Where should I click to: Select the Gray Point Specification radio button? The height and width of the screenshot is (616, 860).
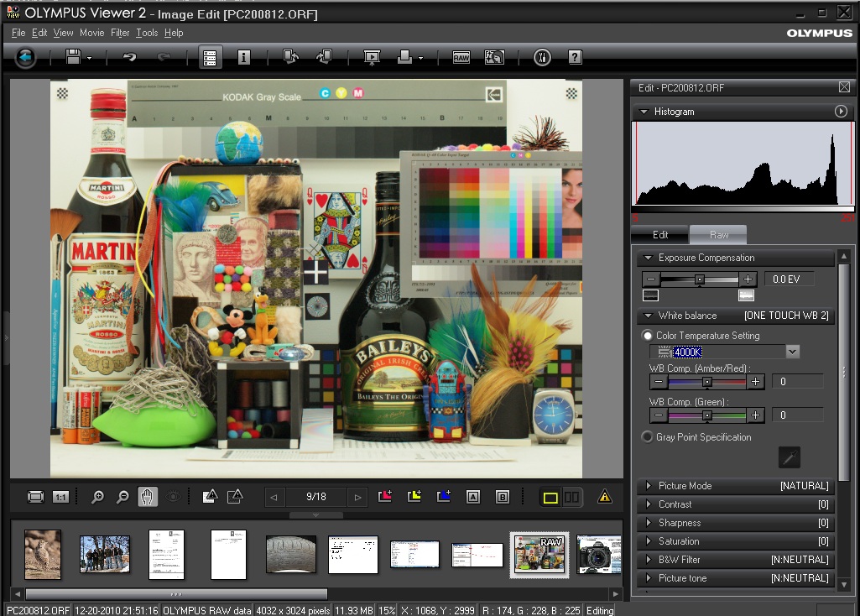[x=648, y=437]
